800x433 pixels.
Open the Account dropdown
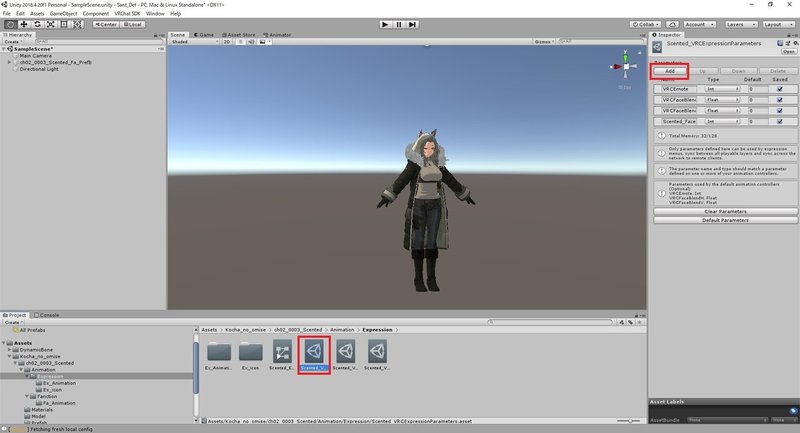coord(699,24)
